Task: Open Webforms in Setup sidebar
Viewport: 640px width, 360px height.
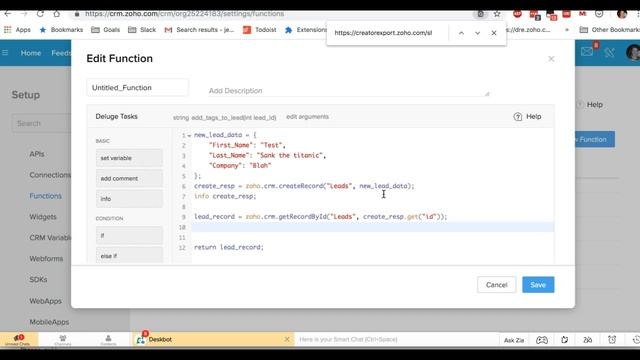Action: point(46,258)
